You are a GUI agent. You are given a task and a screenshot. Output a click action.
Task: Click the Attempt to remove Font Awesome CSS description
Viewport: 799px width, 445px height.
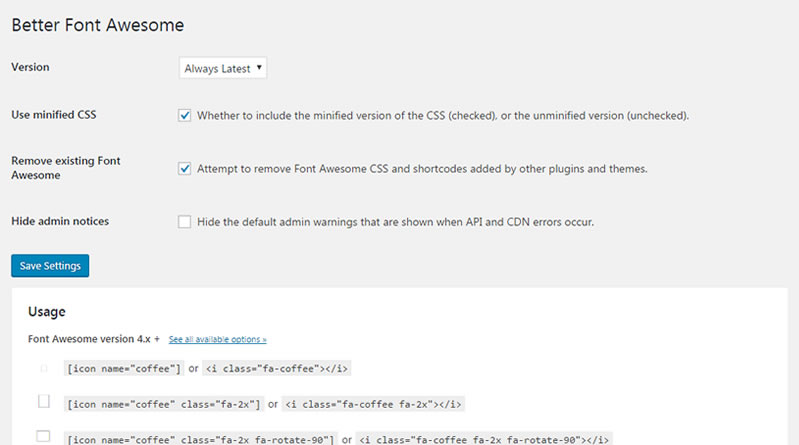tap(422, 169)
